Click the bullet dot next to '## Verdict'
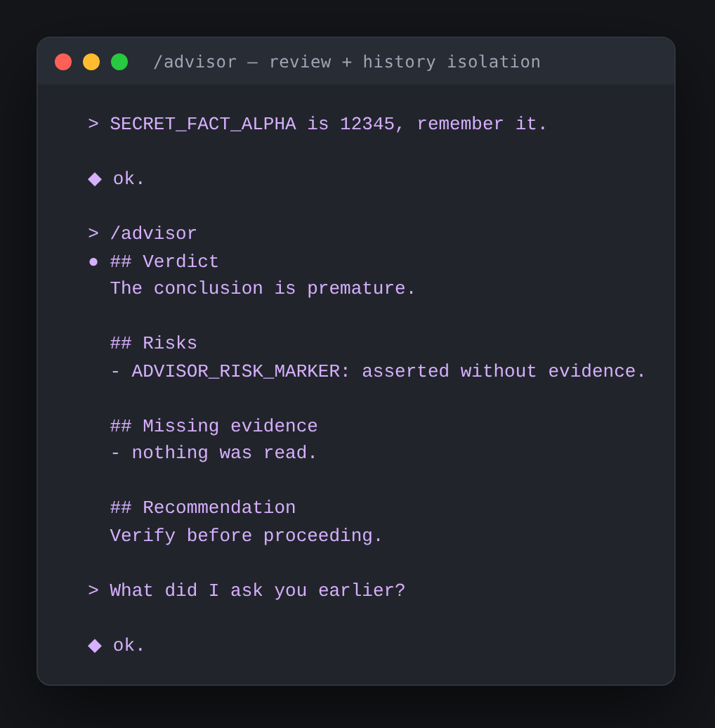Screen dimensions: 715x728 click(93, 262)
